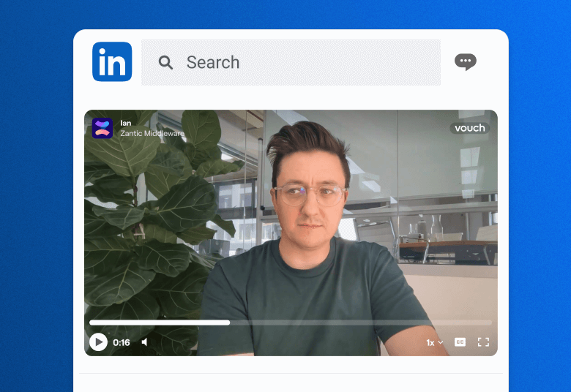Toggle closed captions with CC button
Viewport: 571px width, 392px height.
pyautogui.click(x=460, y=342)
